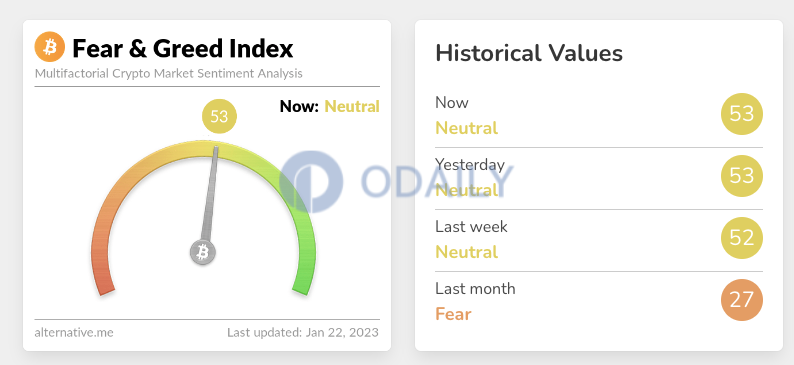Click the Yesterday value circle showing 53
Image resolution: width=794 pixels, height=365 pixels.
click(x=742, y=176)
